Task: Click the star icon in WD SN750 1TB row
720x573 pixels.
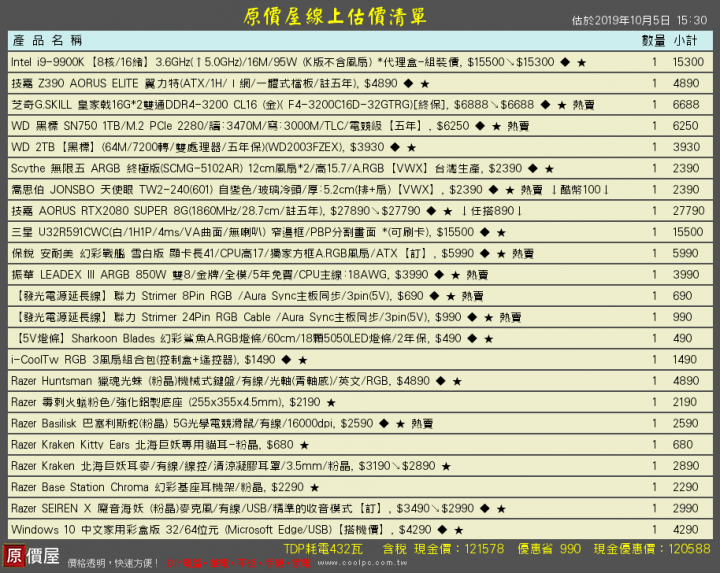Action: click(496, 126)
